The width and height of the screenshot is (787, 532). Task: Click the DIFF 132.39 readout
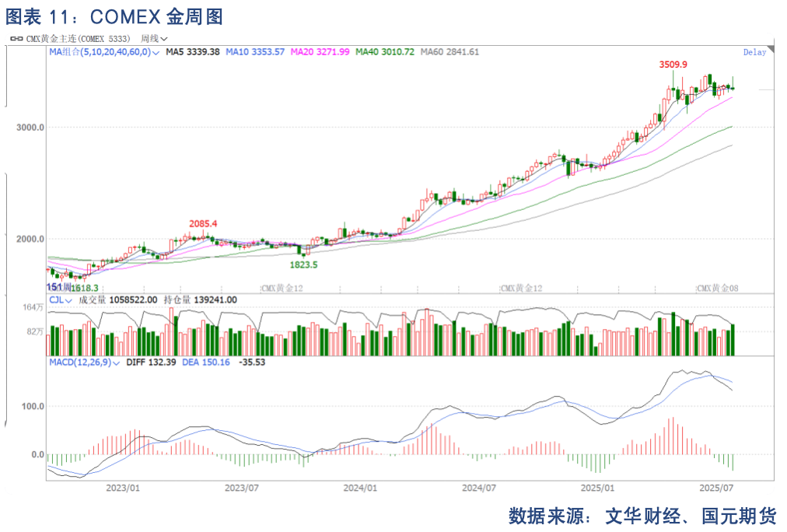(152, 362)
